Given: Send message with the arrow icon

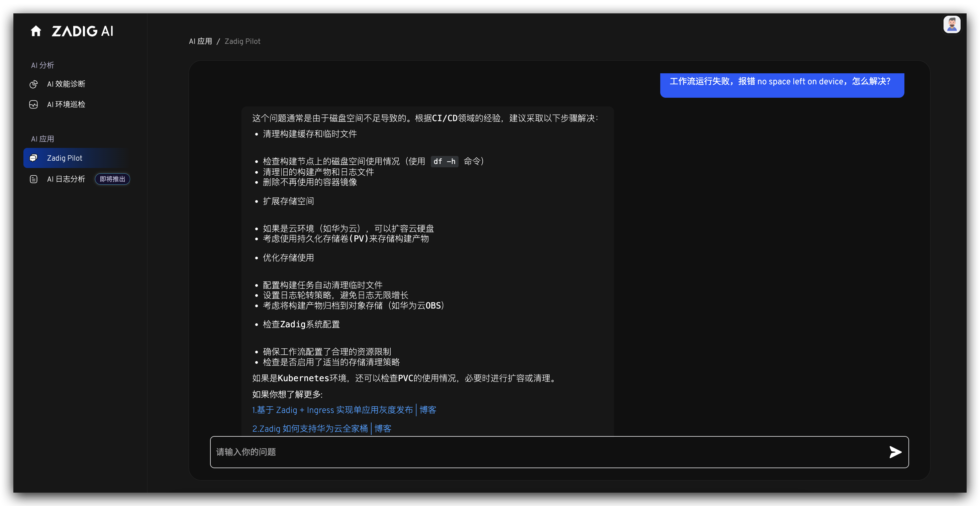Looking at the screenshot, I should coord(895,452).
